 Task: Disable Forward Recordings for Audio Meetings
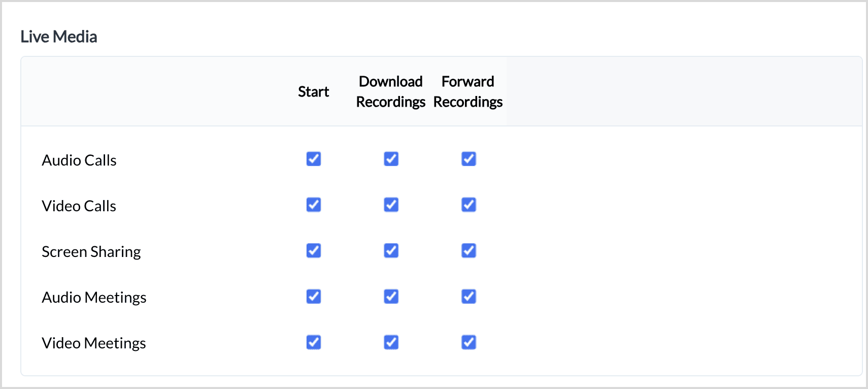[469, 296]
